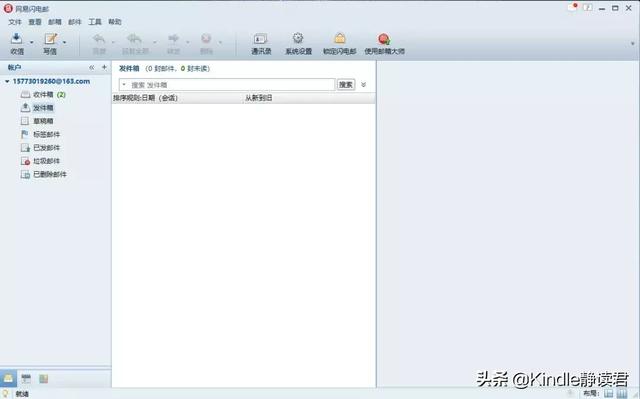Open the 邮件 menu
The image size is (640, 399).
pos(75,22)
